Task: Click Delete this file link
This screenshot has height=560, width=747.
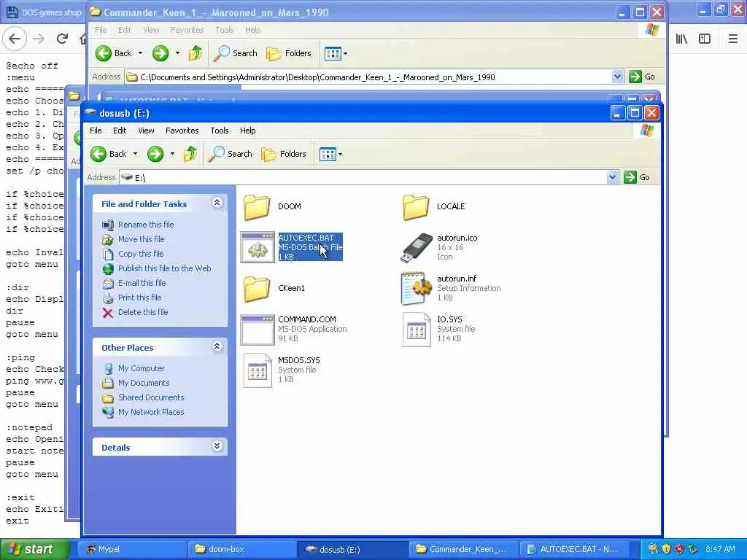Action: [143, 312]
